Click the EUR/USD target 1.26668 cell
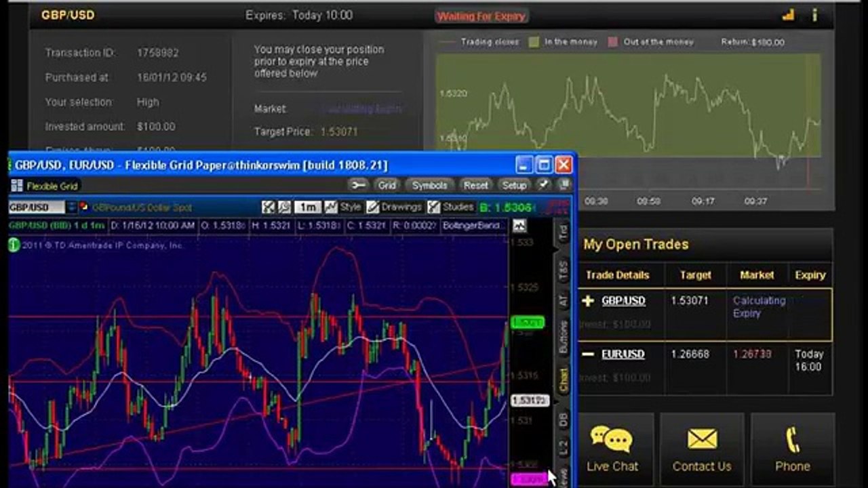Viewport: 868px width, 488px height. pos(690,354)
